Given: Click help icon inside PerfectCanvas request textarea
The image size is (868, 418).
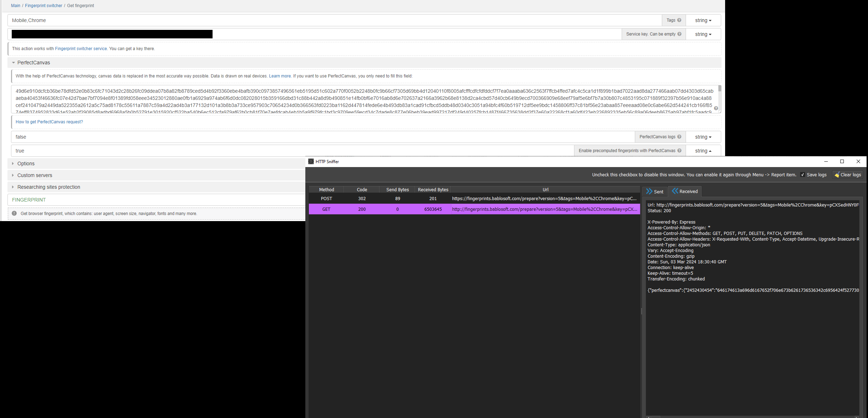Looking at the screenshot, I should click(x=716, y=108).
